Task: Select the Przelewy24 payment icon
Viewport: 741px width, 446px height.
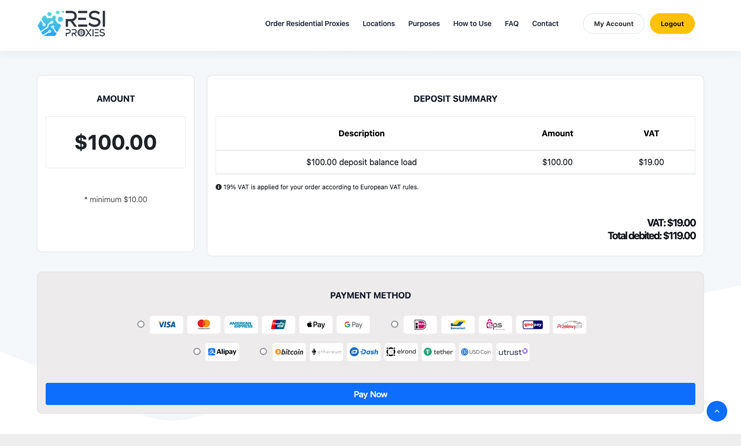Action: point(569,325)
